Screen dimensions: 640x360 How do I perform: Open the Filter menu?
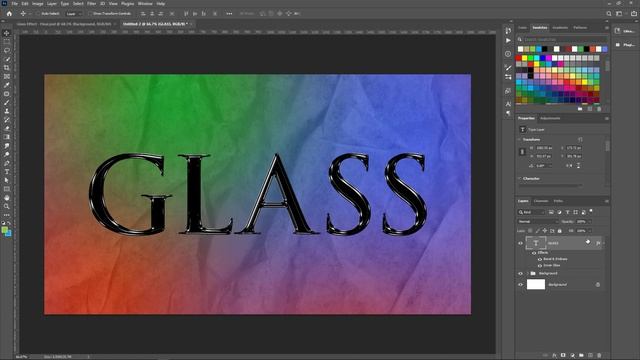[91, 4]
